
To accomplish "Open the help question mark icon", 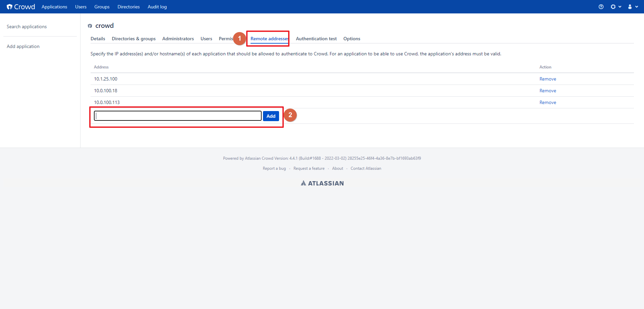I will [x=601, y=7].
